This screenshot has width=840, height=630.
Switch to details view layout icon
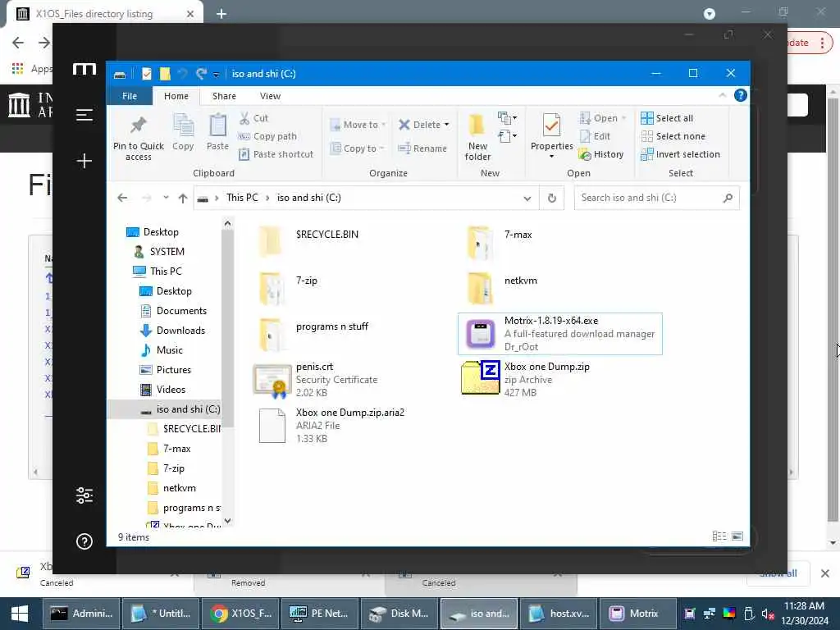719,536
